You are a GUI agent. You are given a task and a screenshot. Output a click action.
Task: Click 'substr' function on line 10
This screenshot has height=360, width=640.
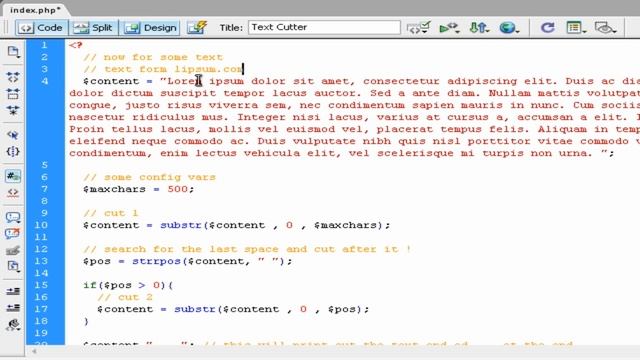(181, 225)
